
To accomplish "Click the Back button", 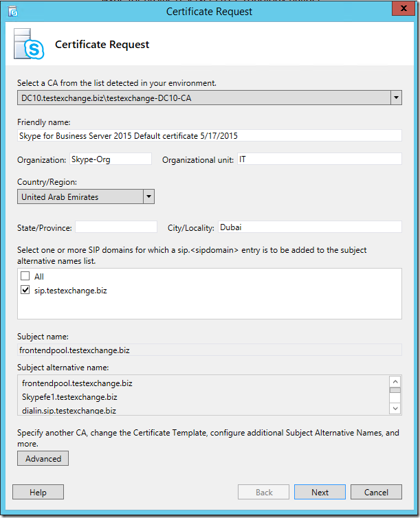I will [264, 492].
